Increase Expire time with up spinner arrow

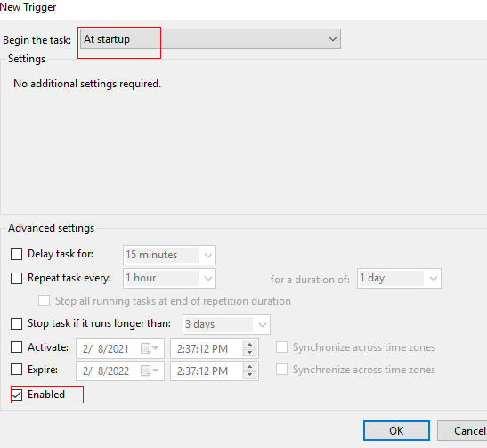coord(249,367)
